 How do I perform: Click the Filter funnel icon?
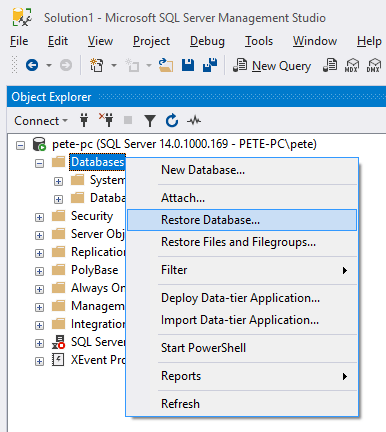(x=150, y=121)
